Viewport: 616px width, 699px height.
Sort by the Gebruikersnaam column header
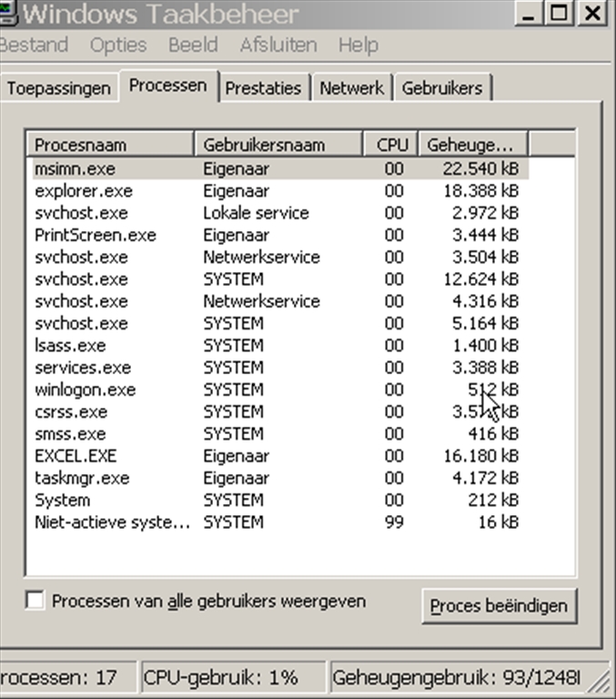278,145
